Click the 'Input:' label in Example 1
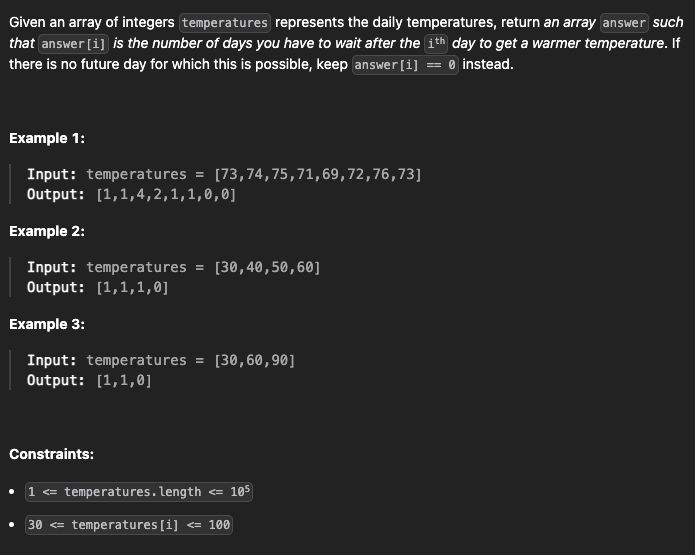The width and height of the screenshot is (695, 555). click(52, 174)
